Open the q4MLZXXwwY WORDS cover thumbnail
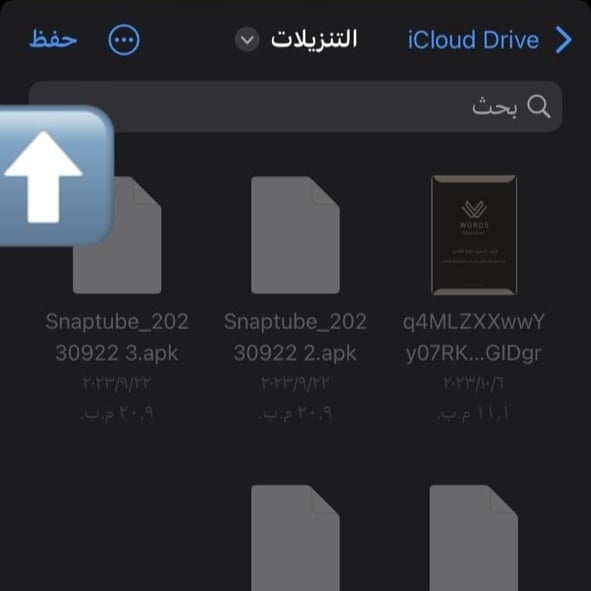 click(474, 235)
